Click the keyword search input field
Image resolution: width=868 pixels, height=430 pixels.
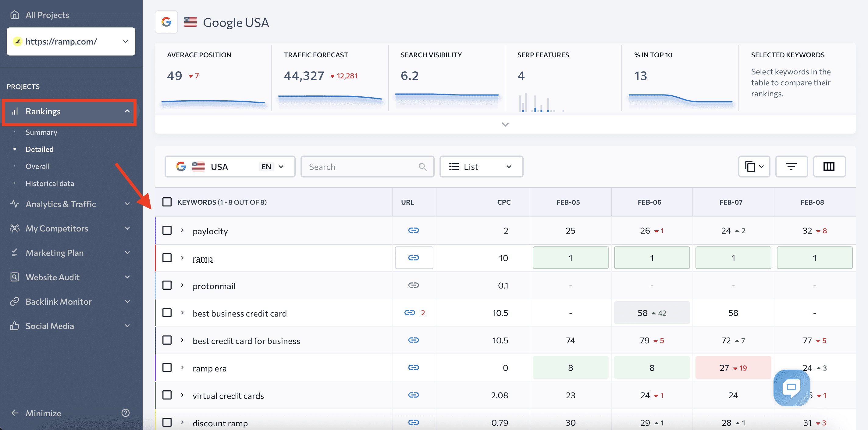tap(366, 166)
